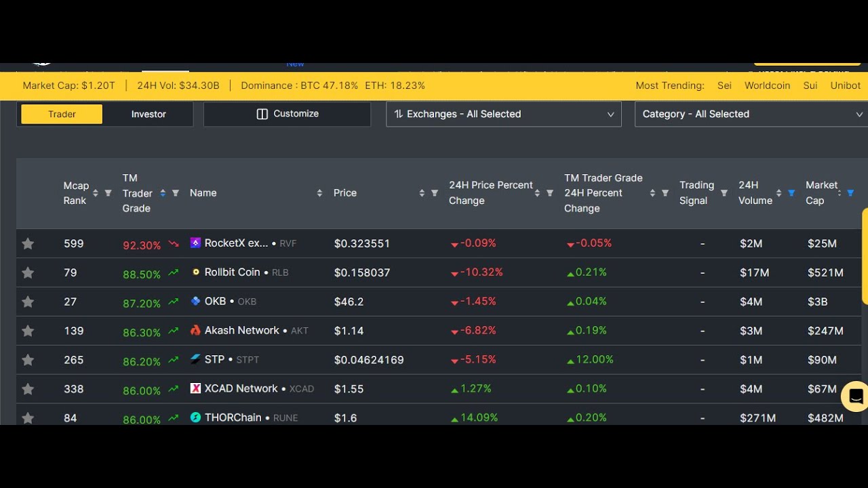Sort by Mcap Rank arrows
868x488 pixels.
pyautogui.click(x=96, y=193)
